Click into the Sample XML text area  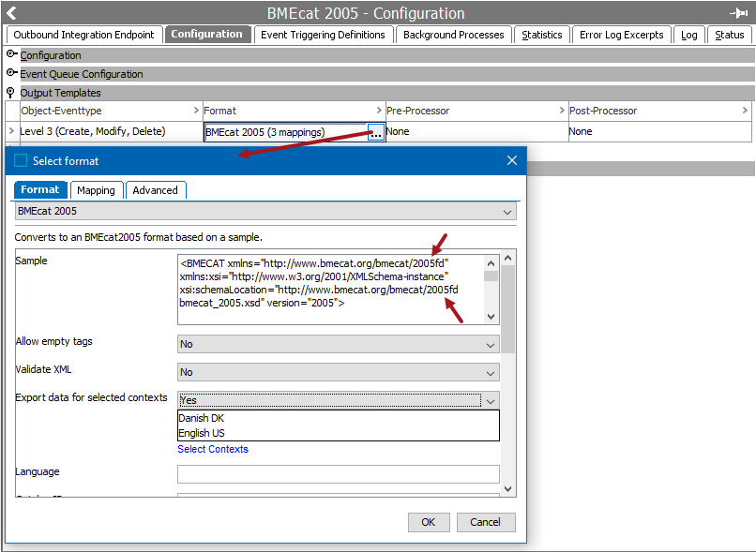[331, 290]
